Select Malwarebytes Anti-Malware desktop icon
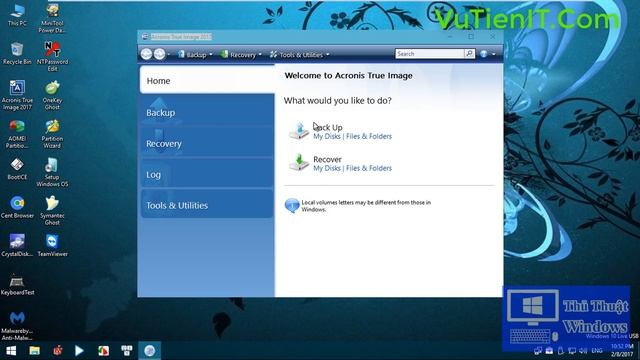This screenshot has width=640, height=360. (x=17, y=325)
